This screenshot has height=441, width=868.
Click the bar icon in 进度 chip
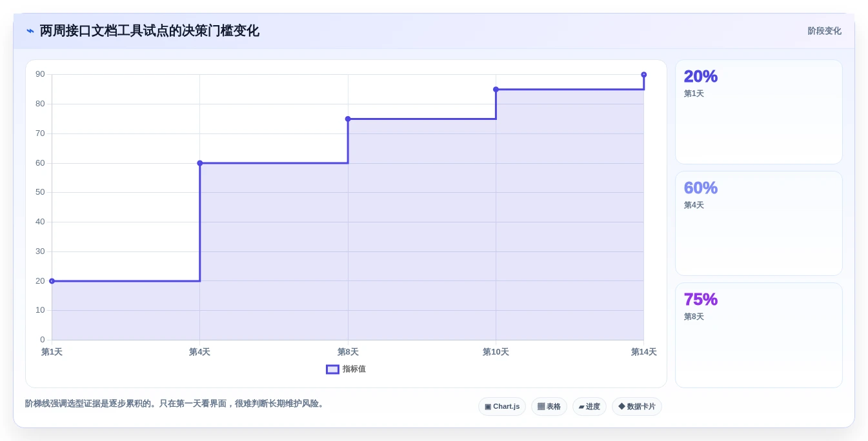pos(581,407)
